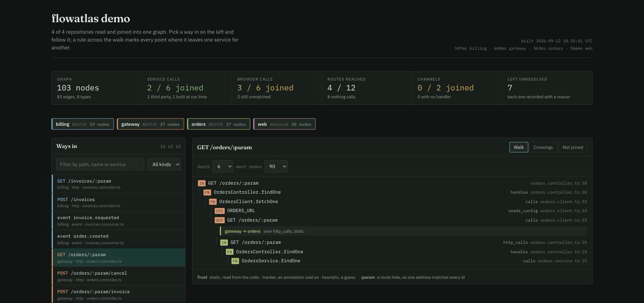This screenshot has height=303, width=644.
Task: Click the Graph 103 nodes stat card
Action: [x=97, y=88]
